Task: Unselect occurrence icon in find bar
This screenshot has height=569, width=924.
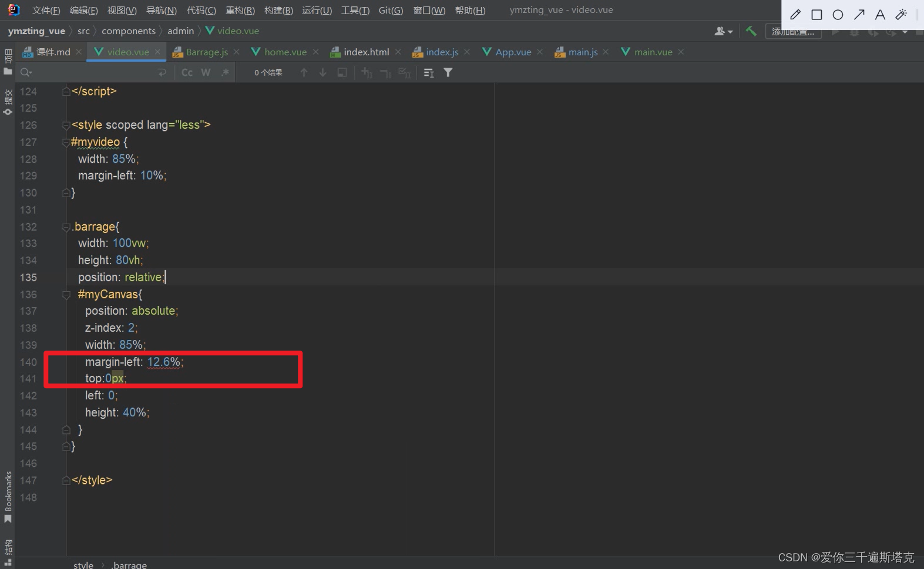Action: (x=385, y=72)
